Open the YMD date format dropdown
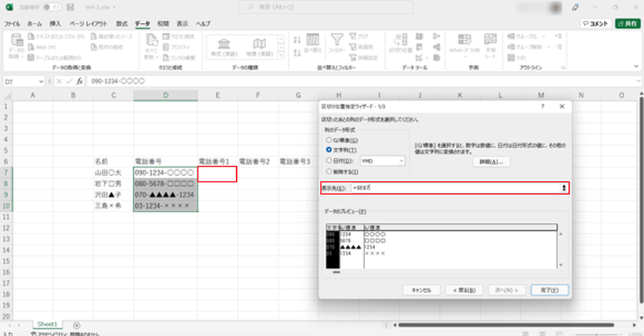Image resolution: width=644 pixels, height=336 pixels. pos(383,162)
